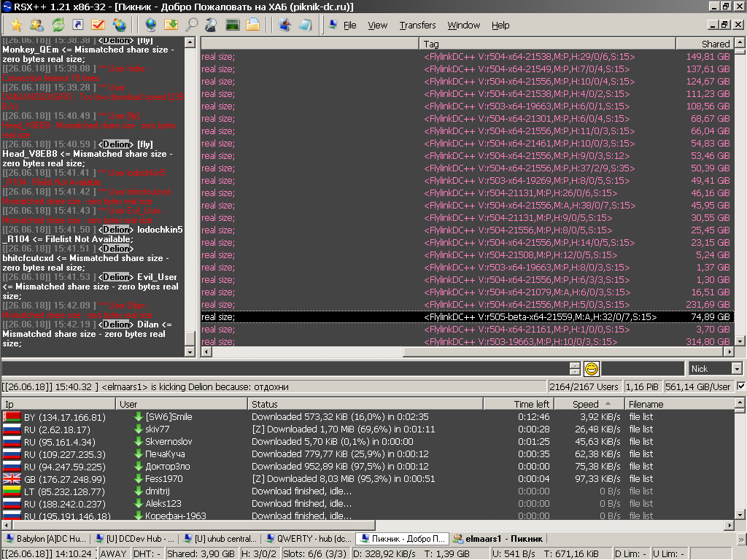The image size is (747, 560).
Task: Open Search with the magnifying glass icon
Action: click(191, 25)
